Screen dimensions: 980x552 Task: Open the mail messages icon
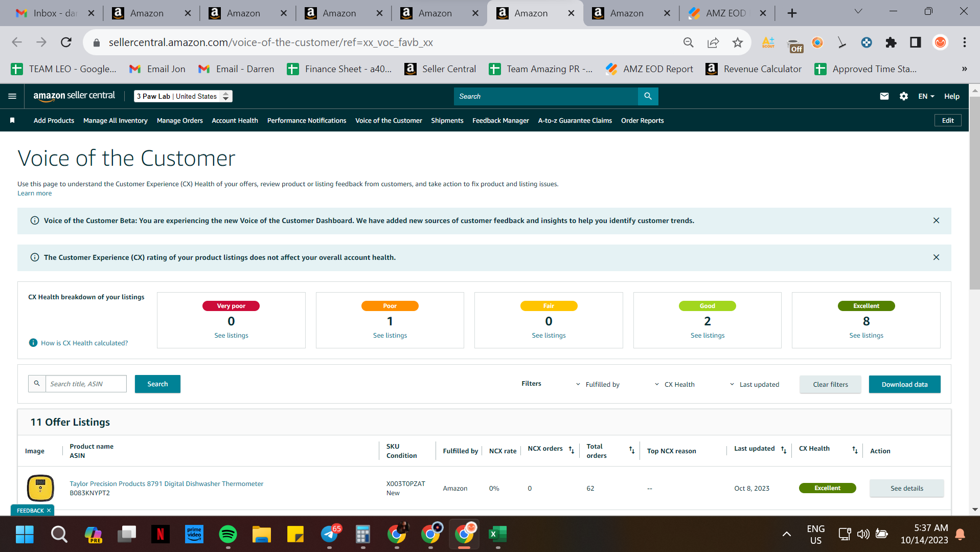point(884,96)
